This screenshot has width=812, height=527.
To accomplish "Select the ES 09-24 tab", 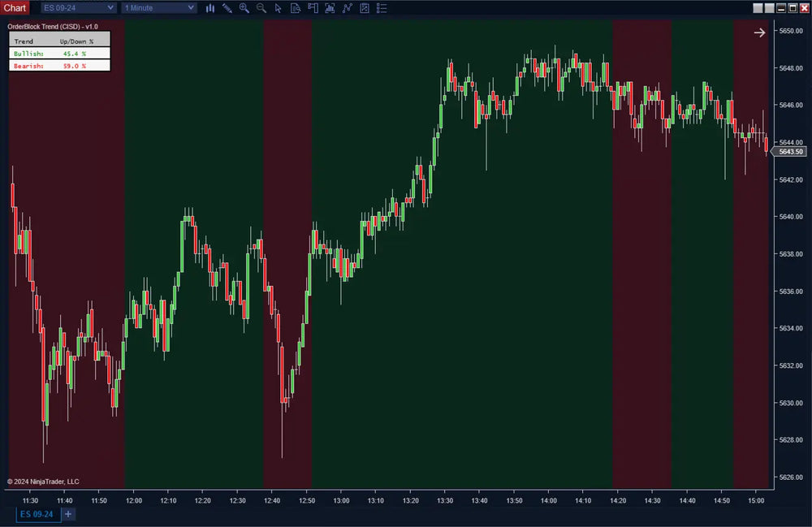I will point(36,514).
